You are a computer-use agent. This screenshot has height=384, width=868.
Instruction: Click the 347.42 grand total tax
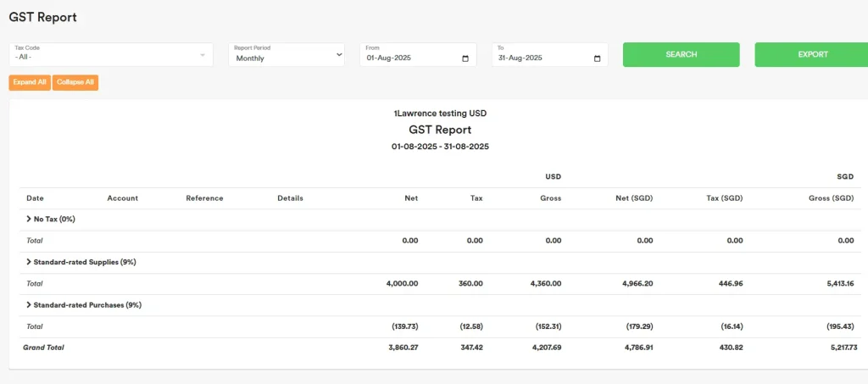(470, 348)
